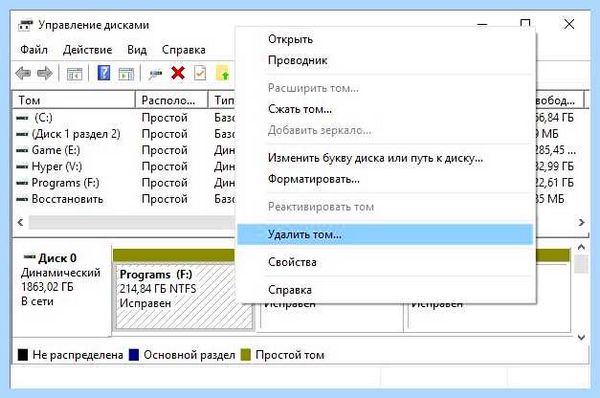Viewport: 600px width, 398px height.
Task: Click the horizontal scrollbar thumb under volume list
Action: click(x=132, y=222)
